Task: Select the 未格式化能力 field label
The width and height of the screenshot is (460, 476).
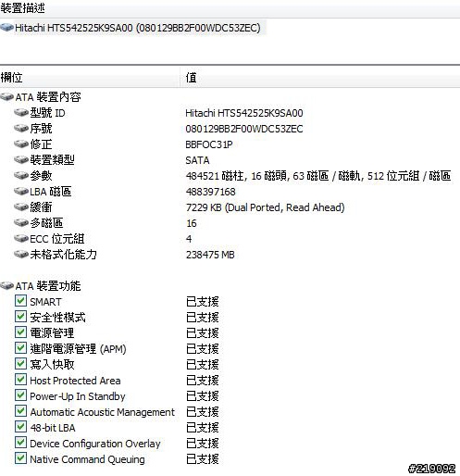Action: point(63,255)
